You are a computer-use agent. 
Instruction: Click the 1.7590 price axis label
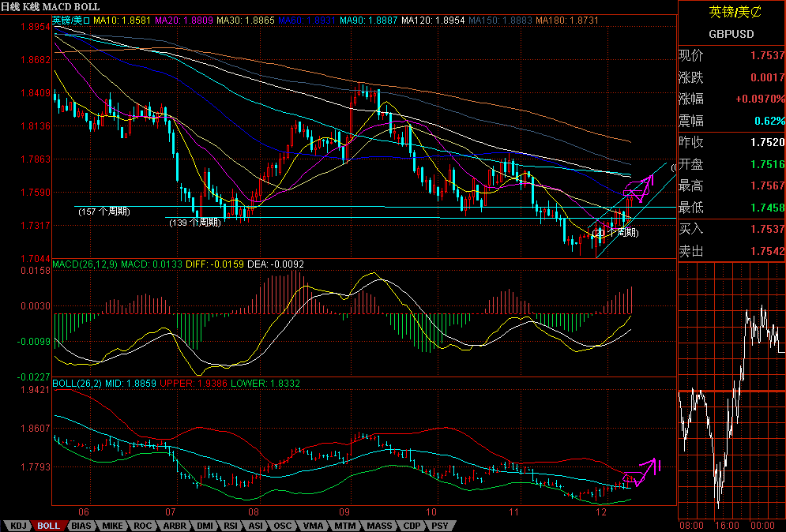(35, 193)
